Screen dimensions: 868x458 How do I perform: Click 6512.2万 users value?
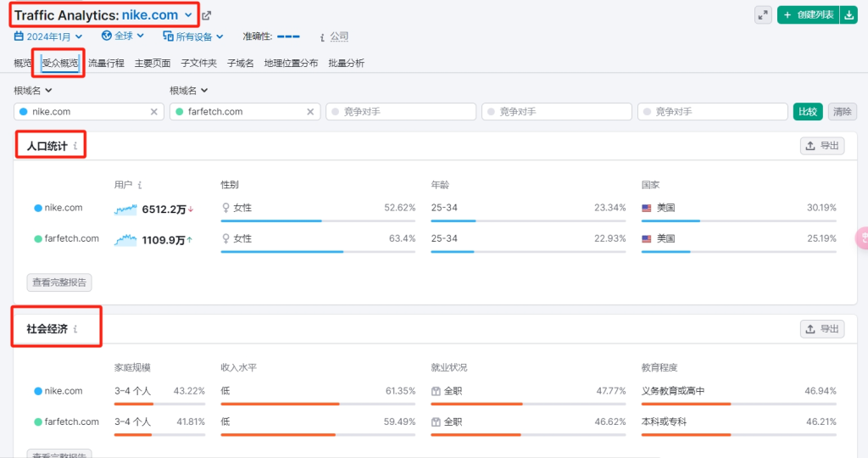tap(164, 209)
